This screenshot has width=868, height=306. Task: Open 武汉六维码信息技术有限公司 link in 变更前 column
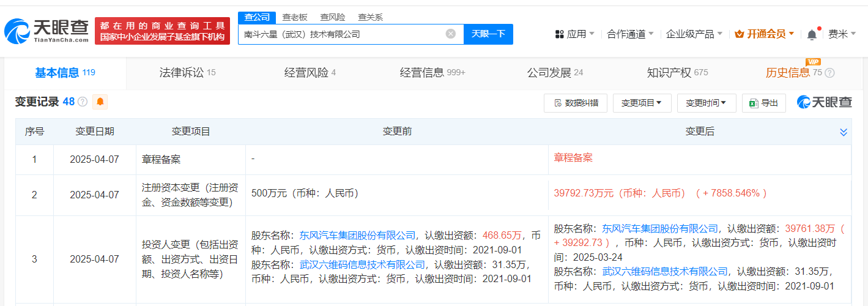point(362,264)
